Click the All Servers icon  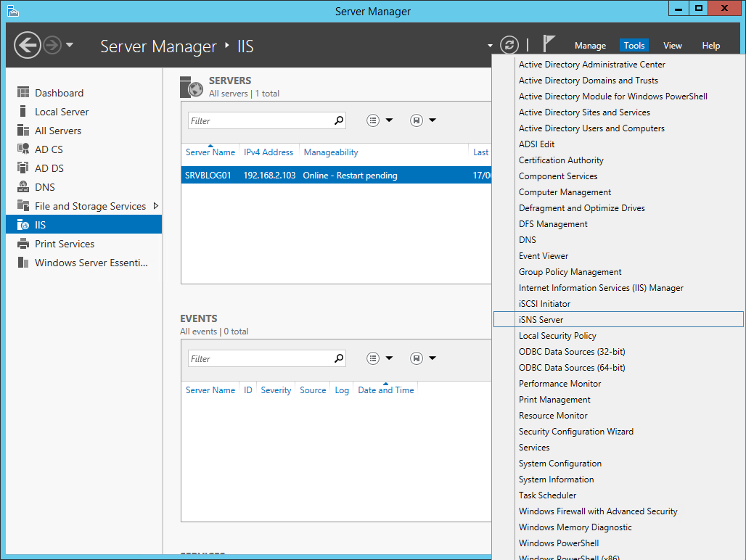coord(22,131)
